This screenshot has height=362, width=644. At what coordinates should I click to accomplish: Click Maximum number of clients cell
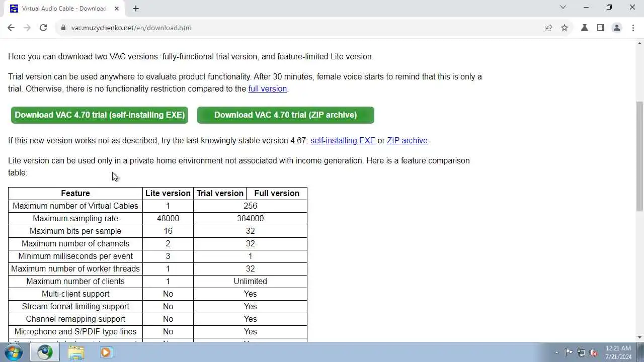pyautogui.click(x=75, y=281)
